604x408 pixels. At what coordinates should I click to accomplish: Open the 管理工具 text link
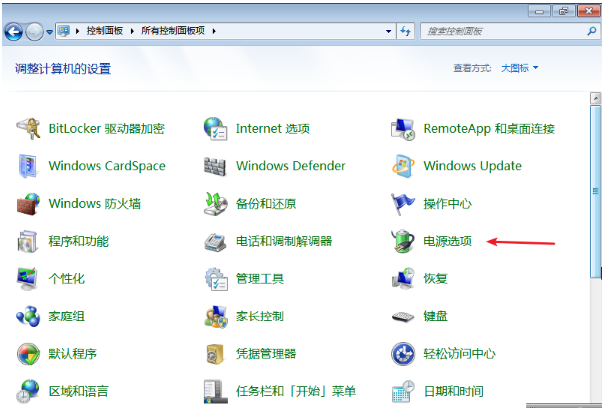tap(260, 279)
